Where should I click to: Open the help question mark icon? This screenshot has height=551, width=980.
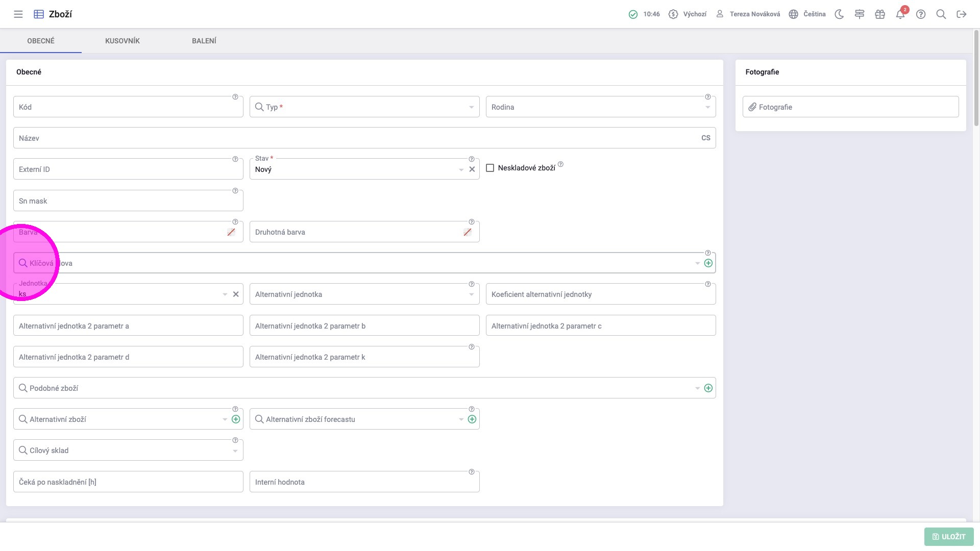coord(921,14)
